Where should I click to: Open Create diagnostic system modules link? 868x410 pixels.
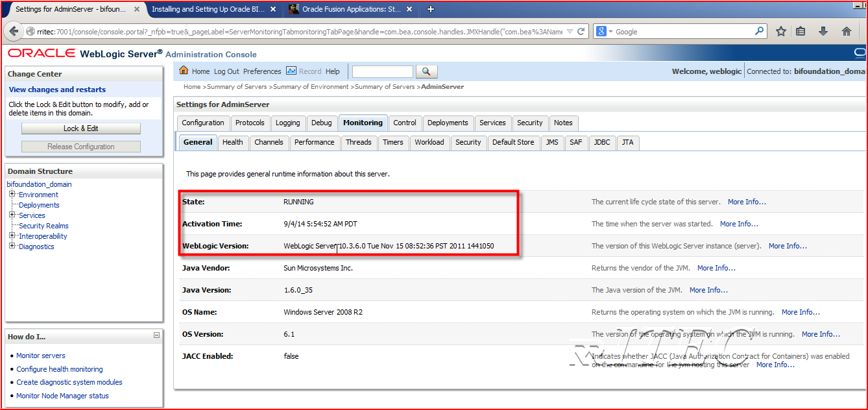[x=69, y=382]
